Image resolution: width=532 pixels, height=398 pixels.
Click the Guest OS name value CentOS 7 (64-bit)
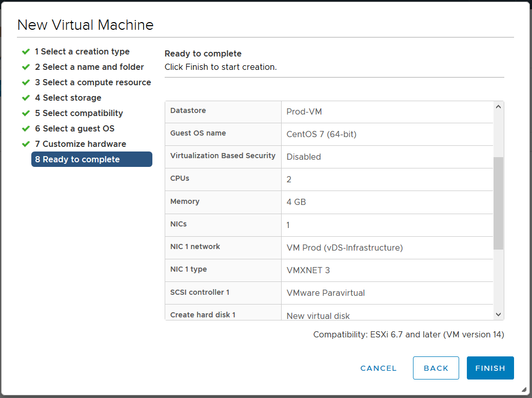(x=321, y=134)
